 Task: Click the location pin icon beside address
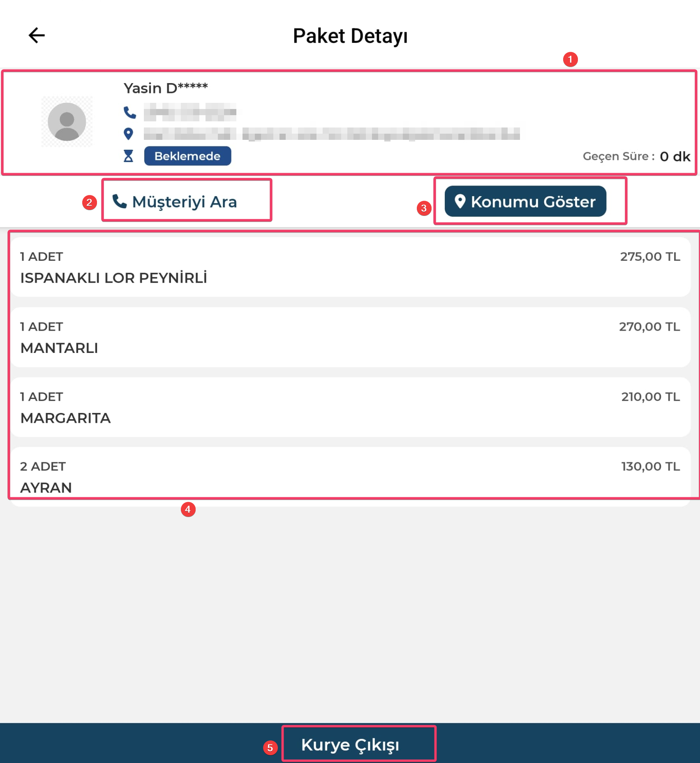(x=129, y=134)
